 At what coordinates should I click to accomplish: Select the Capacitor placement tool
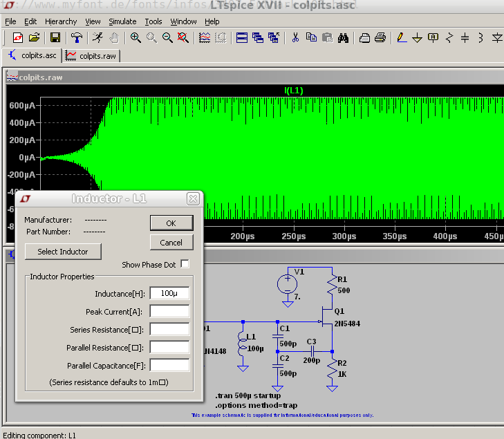(x=465, y=38)
